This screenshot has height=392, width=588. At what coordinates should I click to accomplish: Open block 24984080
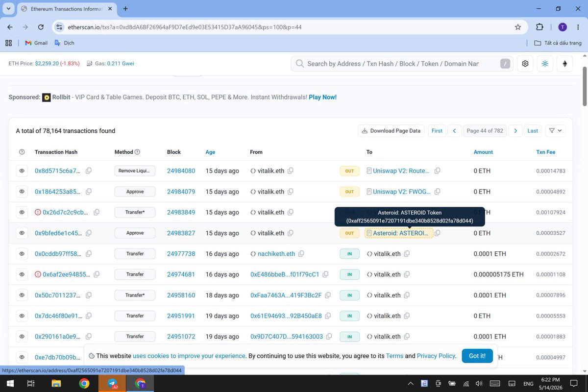[181, 171]
